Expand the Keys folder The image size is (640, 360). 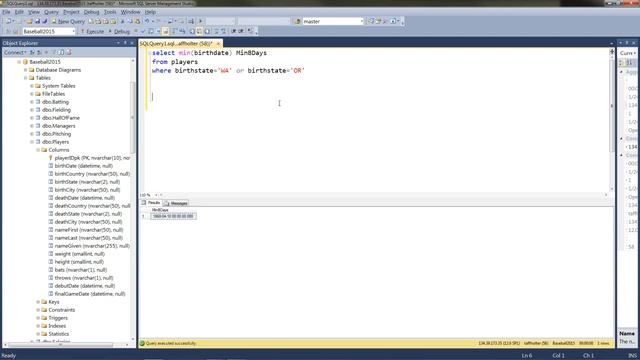[38, 302]
